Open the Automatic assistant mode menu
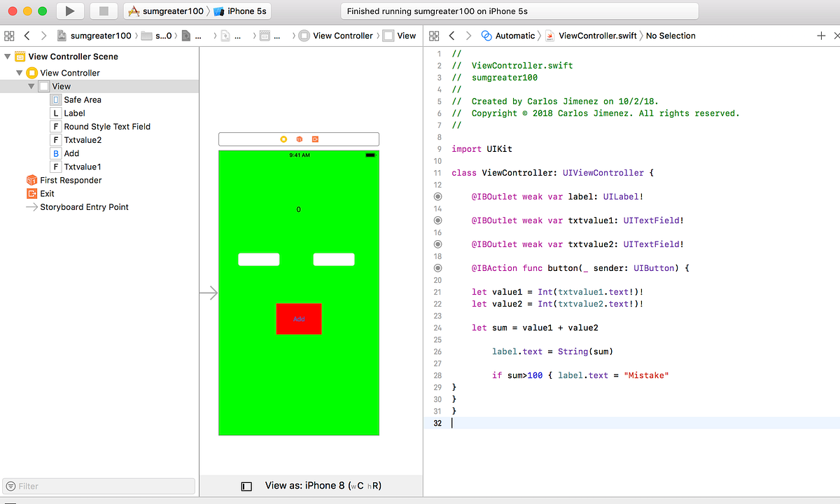The width and height of the screenshot is (840, 504). (514, 36)
